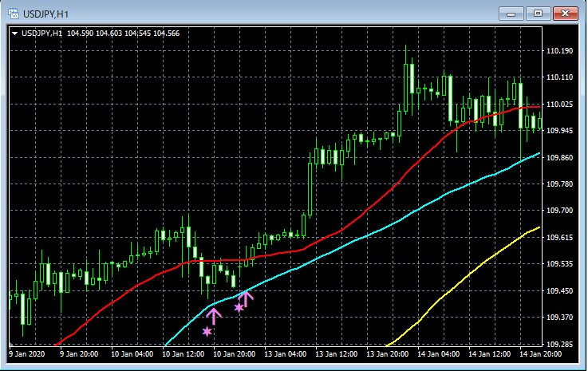Click the 10 Jan 12:00 time label
Image resolution: width=588 pixels, height=371 pixels.
click(183, 354)
